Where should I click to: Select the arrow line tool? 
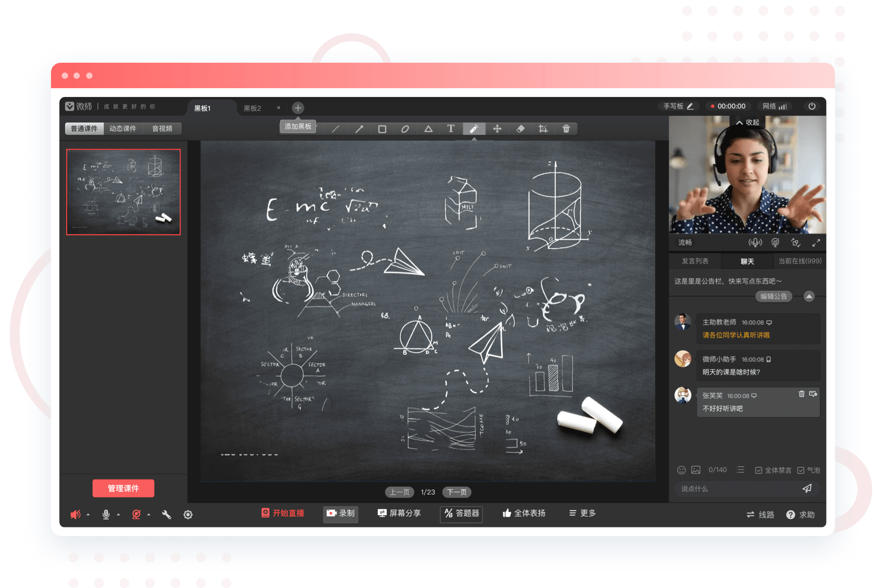359,129
